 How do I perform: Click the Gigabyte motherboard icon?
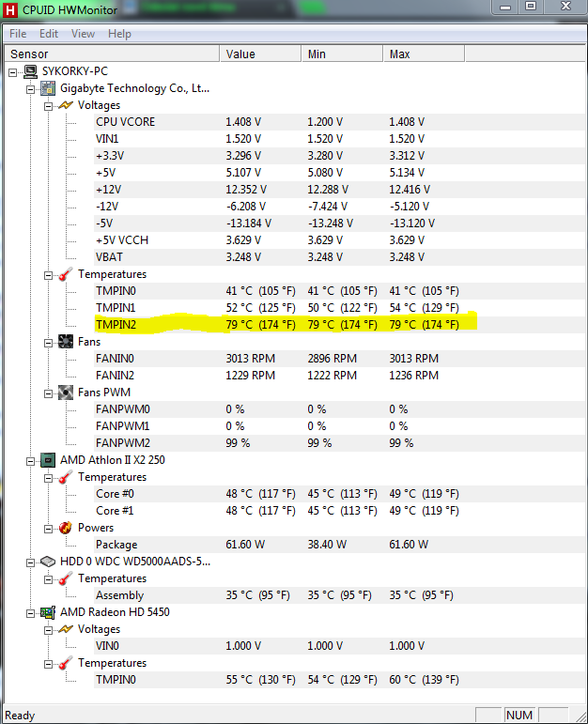click(48, 88)
